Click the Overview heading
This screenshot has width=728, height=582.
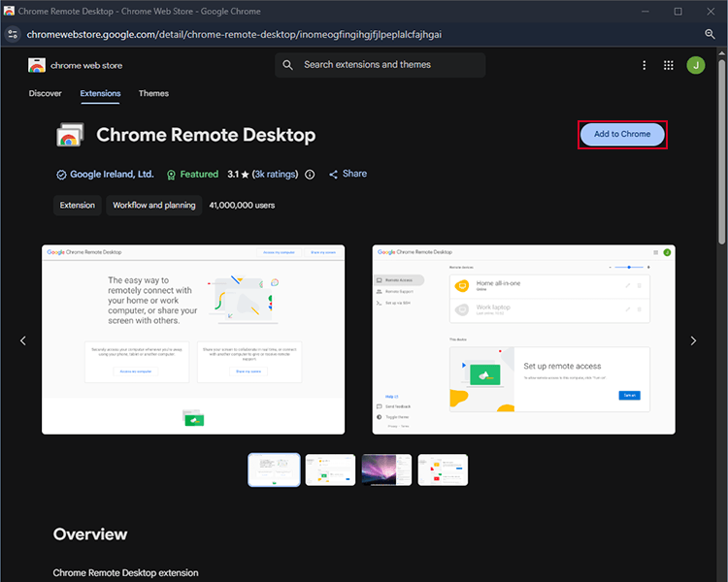[90, 534]
